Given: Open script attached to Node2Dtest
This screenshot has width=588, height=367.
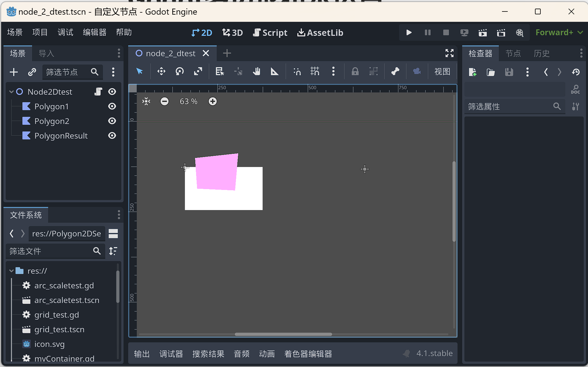Looking at the screenshot, I should [98, 92].
